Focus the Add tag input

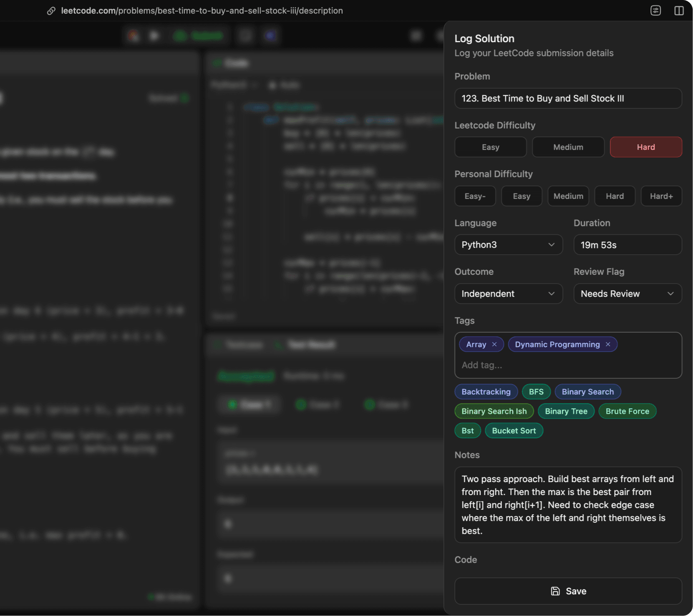568,365
